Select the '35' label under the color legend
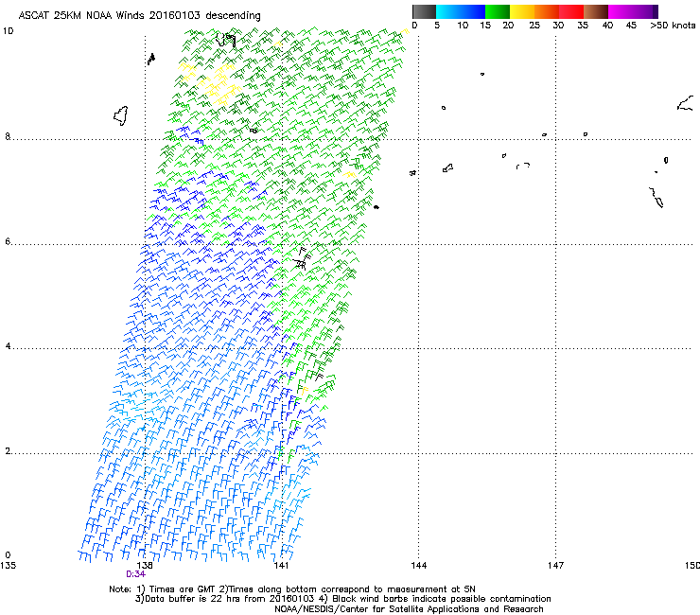Viewport: 700px width, 615px height. [583, 26]
